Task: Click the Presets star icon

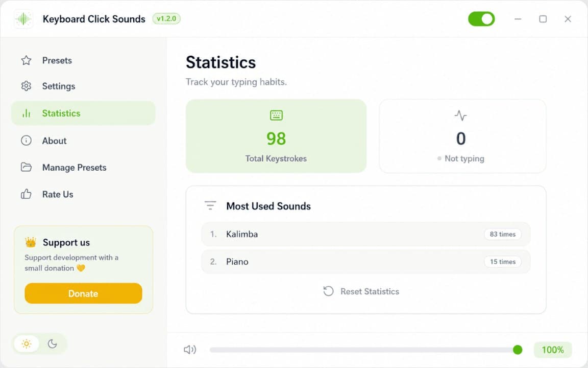Action: [26, 60]
